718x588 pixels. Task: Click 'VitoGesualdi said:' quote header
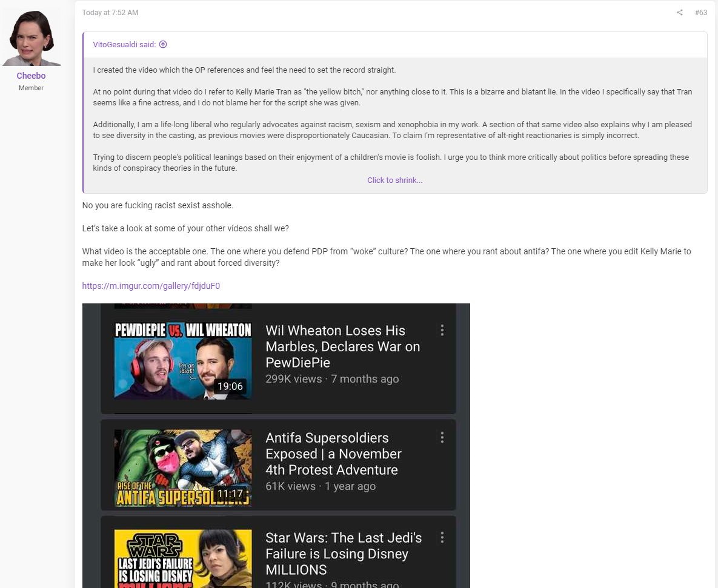124,44
